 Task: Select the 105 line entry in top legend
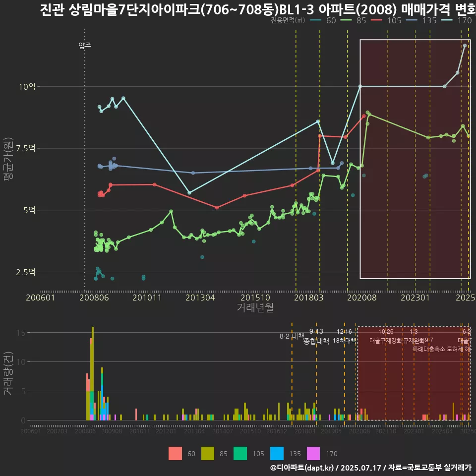(x=386, y=20)
